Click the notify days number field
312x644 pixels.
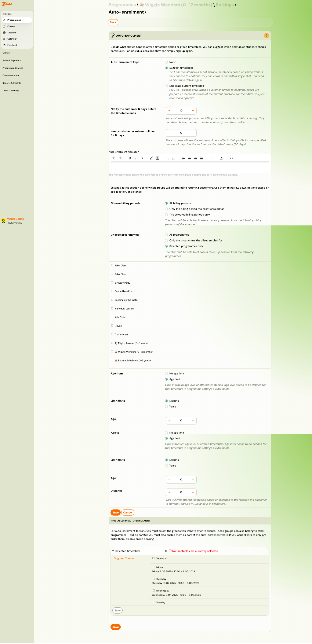click(181, 110)
